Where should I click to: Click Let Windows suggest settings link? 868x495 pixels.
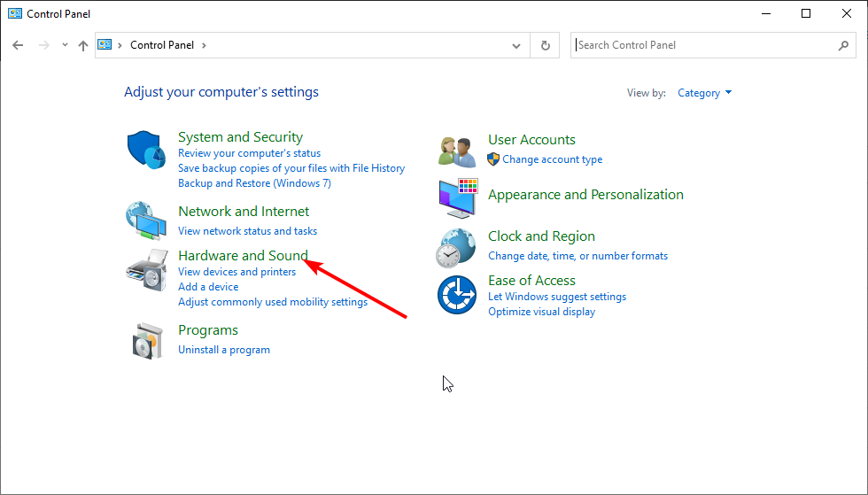557,297
